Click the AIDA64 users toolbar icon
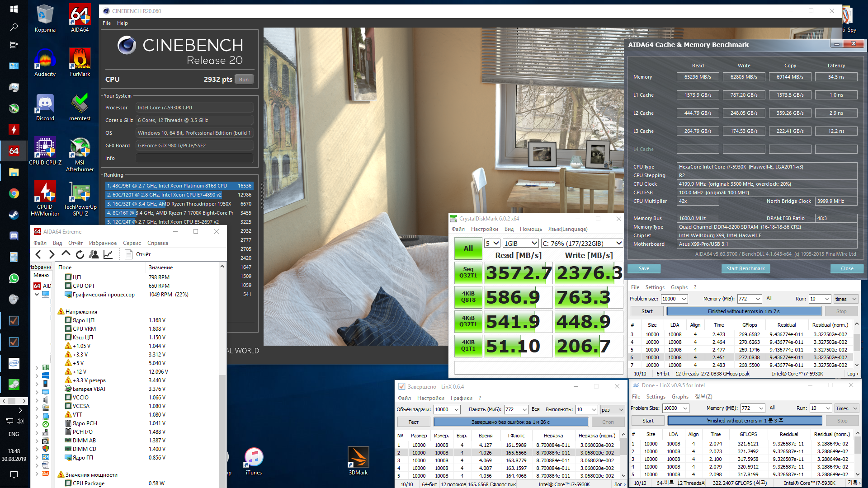 pos(94,254)
